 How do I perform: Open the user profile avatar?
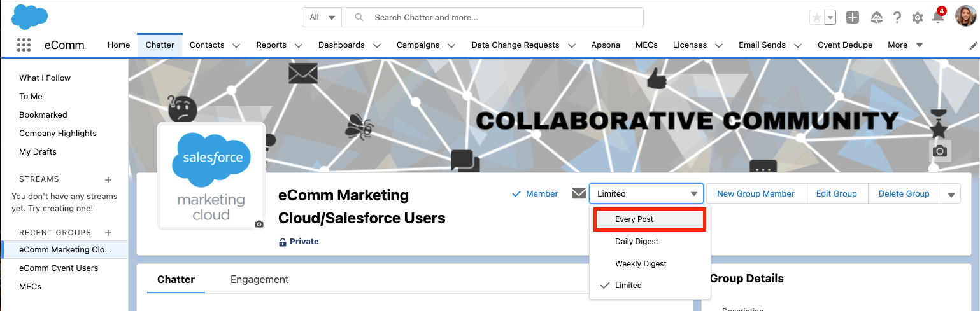[966, 16]
